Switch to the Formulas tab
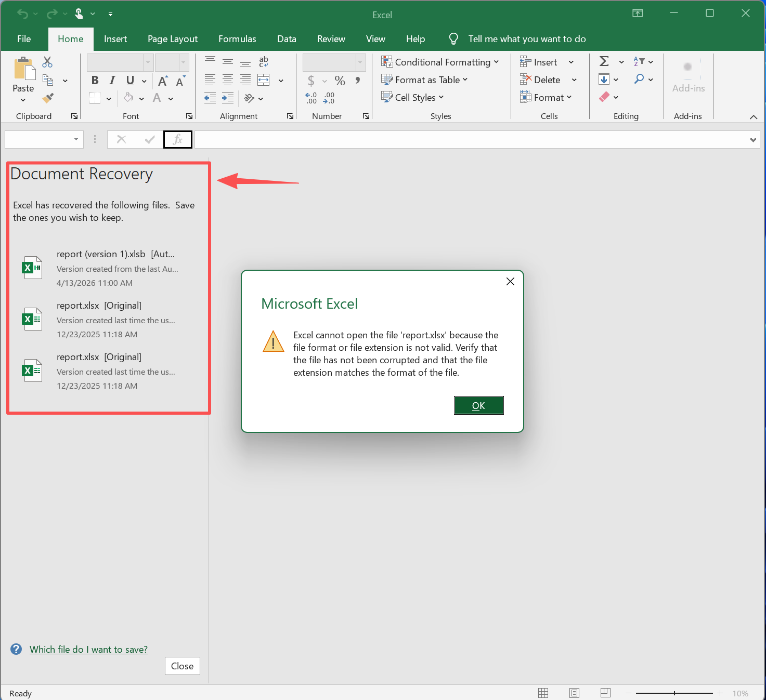This screenshot has width=766, height=700. pos(237,39)
